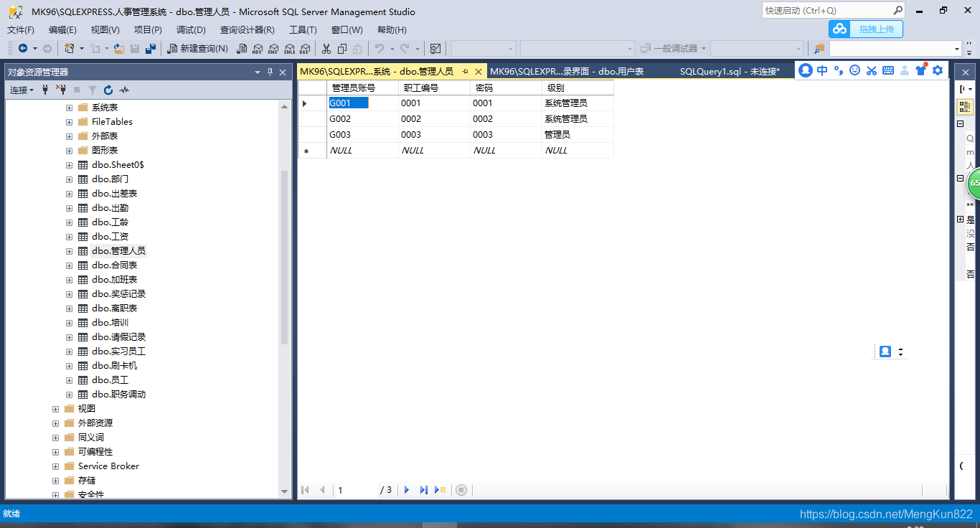Expand the 系统表 folder
This screenshot has height=528, width=980.
pyautogui.click(x=70, y=108)
